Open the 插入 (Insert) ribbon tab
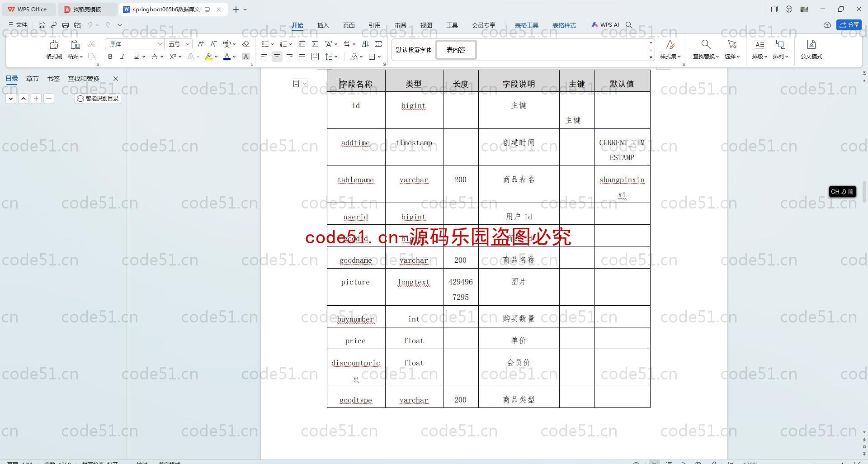The width and height of the screenshot is (868, 464). [x=323, y=25]
